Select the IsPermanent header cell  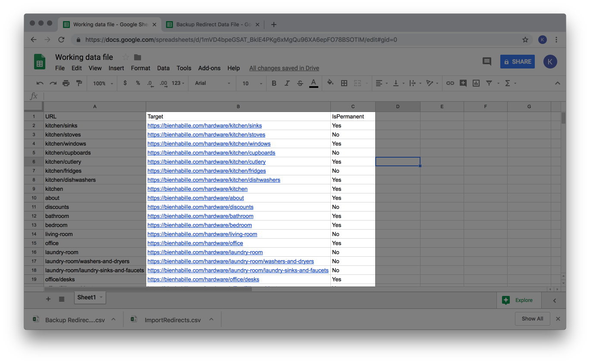[353, 116]
